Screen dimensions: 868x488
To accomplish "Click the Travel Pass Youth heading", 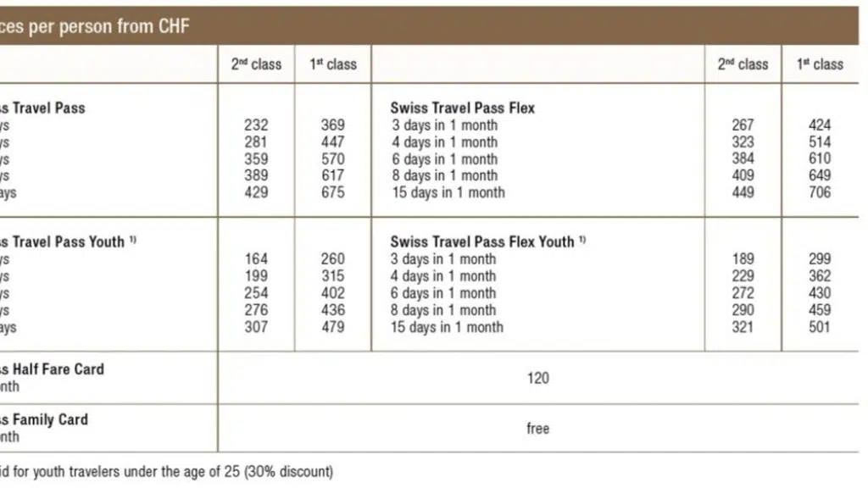I will 68,241.
